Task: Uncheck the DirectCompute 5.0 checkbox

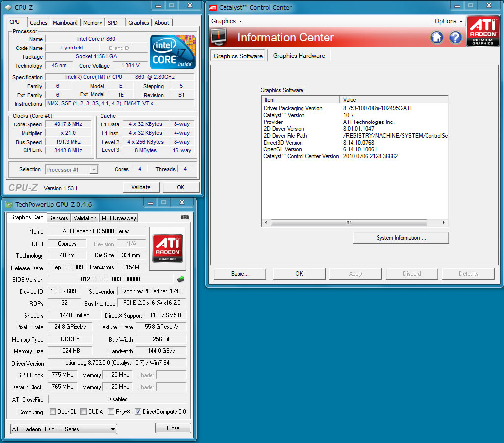Action: click(138, 412)
